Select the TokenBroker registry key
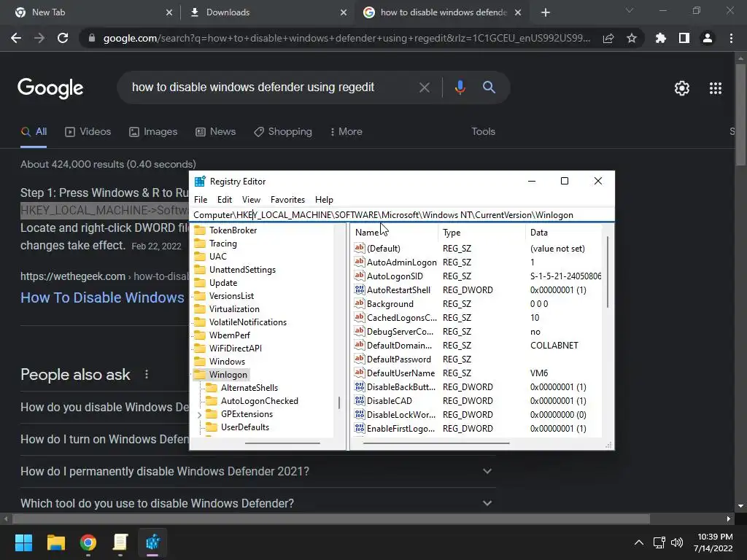The height and width of the screenshot is (560, 747). click(x=233, y=230)
